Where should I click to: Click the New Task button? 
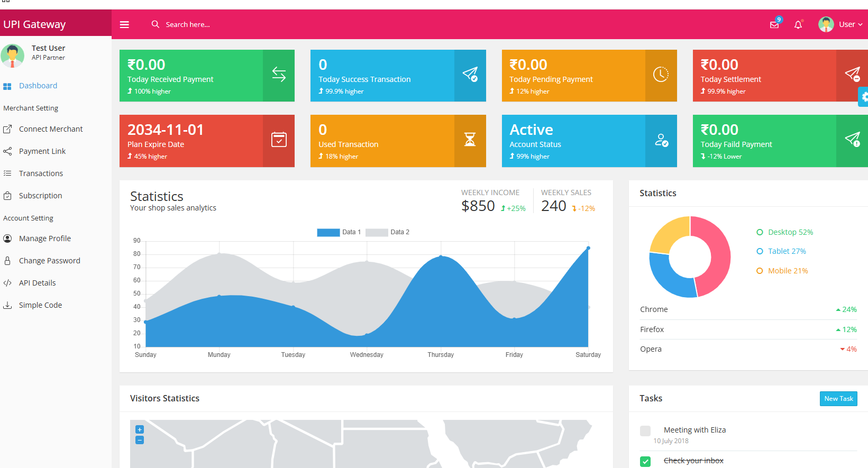(838, 399)
